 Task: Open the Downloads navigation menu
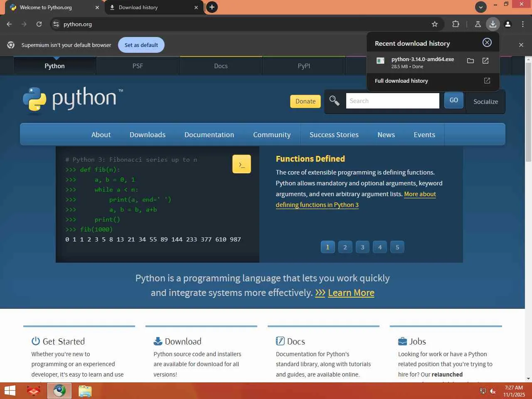coord(148,135)
